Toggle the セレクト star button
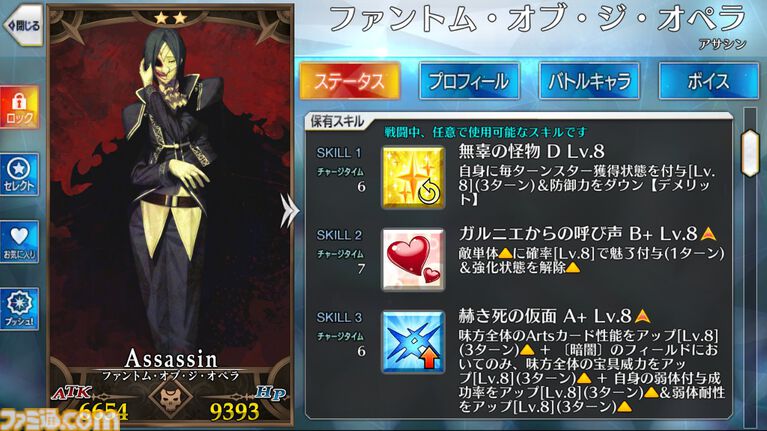767x431 pixels. pyautogui.click(x=19, y=175)
